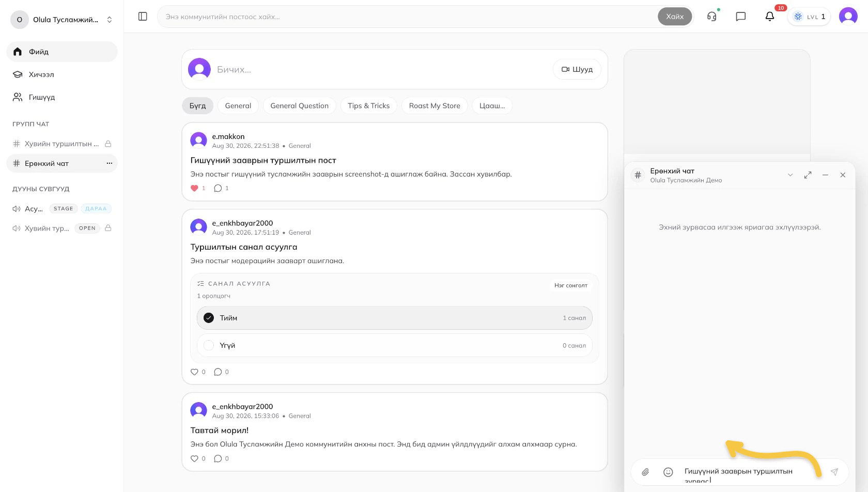Expand chat header chevron dropdown
This screenshot has width=868, height=492.
(x=790, y=175)
